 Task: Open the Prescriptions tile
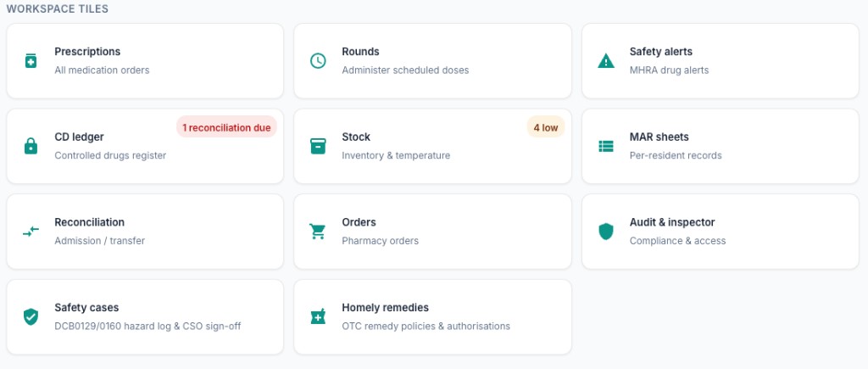click(x=145, y=61)
